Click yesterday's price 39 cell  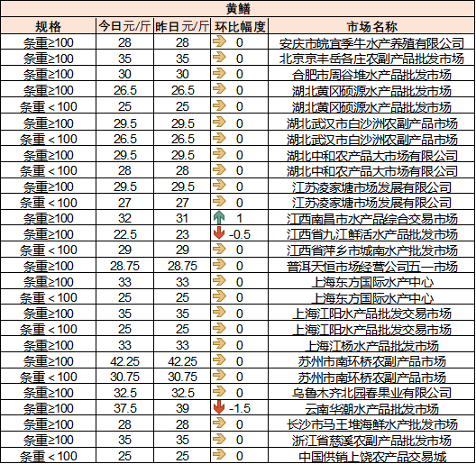point(182,408)
